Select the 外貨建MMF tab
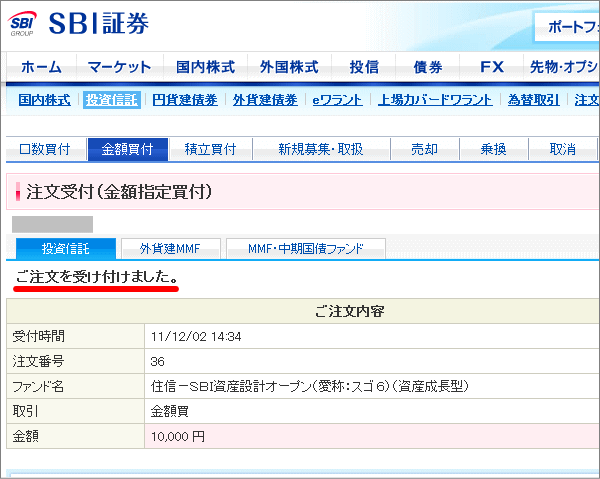 [x=171, y=249]
